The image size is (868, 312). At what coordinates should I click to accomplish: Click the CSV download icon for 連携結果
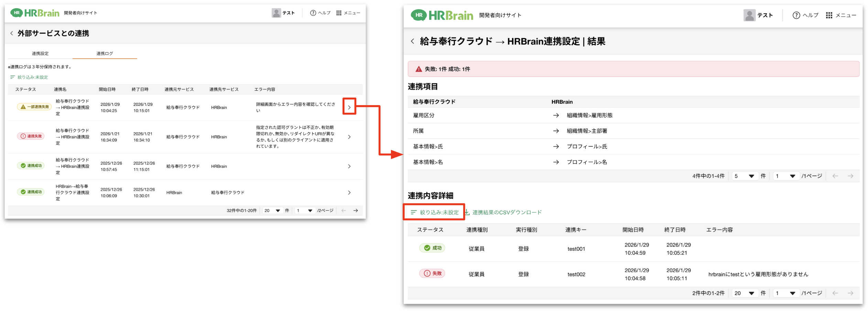[x=467, y=212]
